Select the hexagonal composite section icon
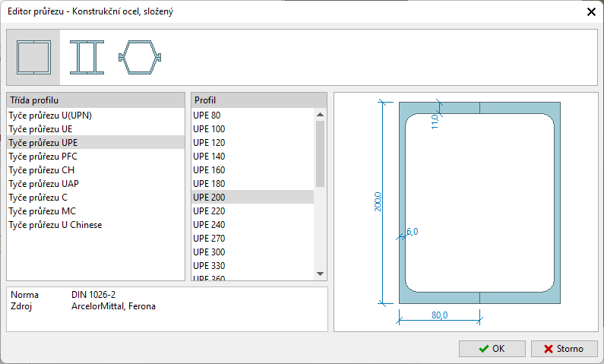The image size is (604, 364). coord(141,57)
